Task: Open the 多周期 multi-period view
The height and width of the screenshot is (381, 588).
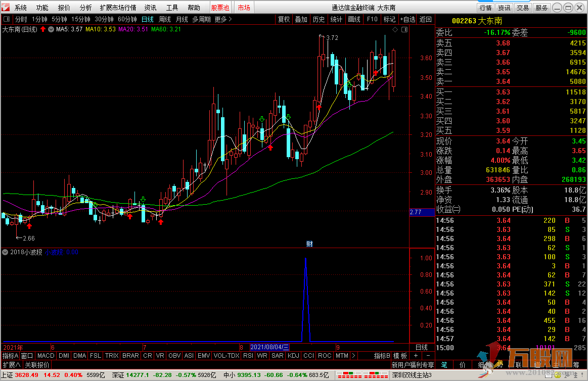Action: coord(201,19)
